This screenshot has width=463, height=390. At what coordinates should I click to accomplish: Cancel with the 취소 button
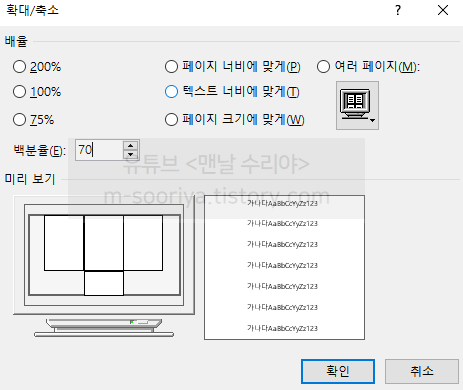click(x=422, y=371)
